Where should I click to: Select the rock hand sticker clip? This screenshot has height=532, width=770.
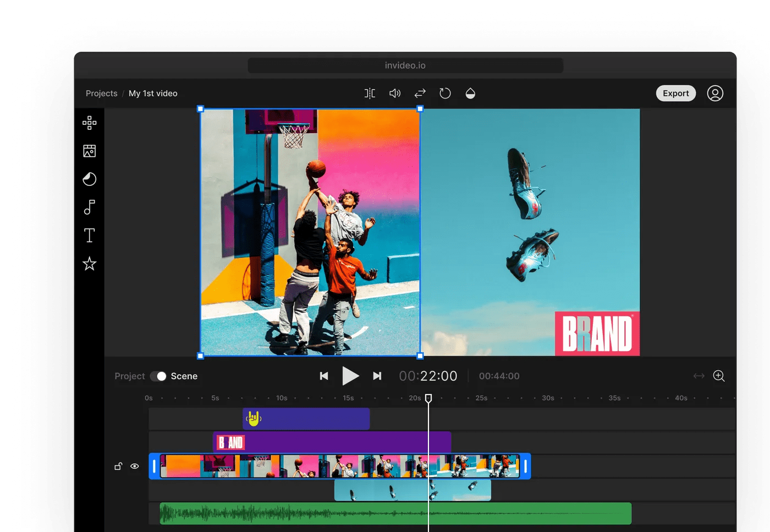pyautogui.click(x=306, y=419)
